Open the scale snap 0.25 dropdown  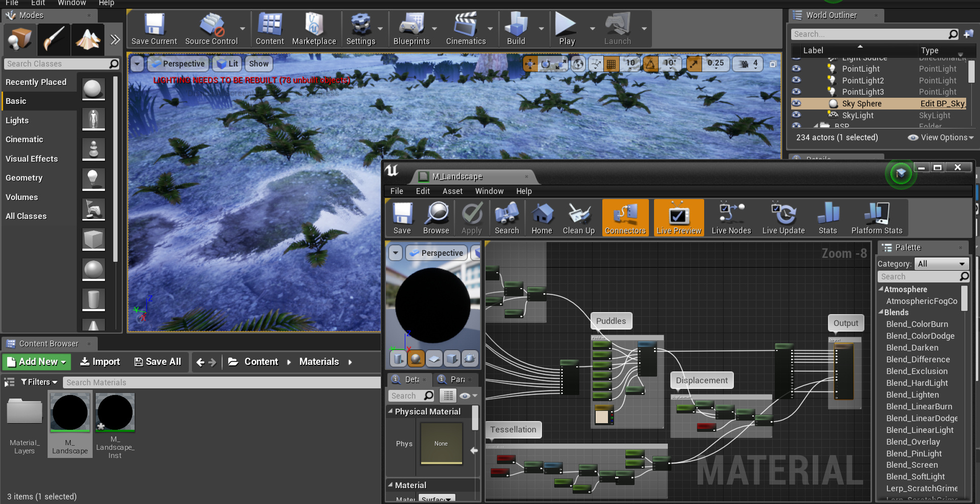[715, 64]
